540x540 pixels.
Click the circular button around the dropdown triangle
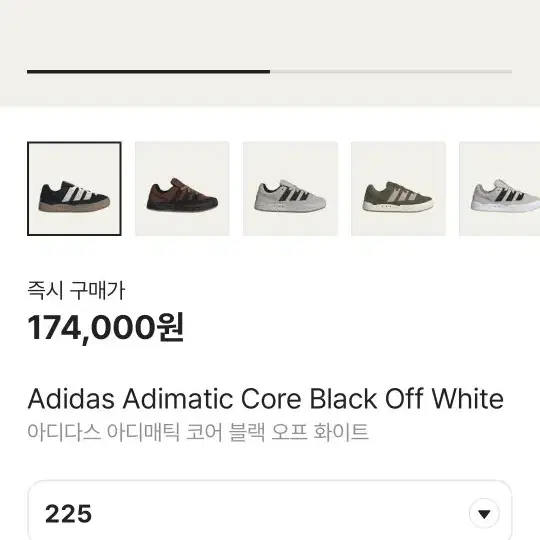pyautogui.click(x=484, y=513)
